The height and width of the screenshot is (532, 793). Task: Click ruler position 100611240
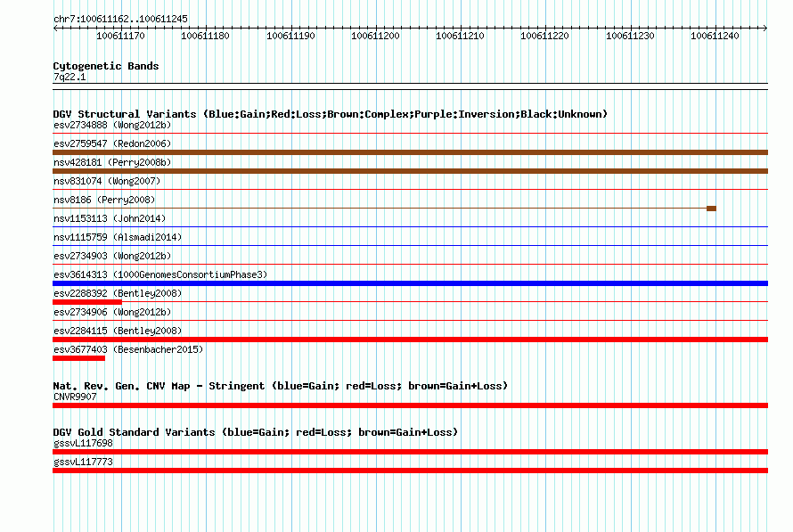pos(715,36)
